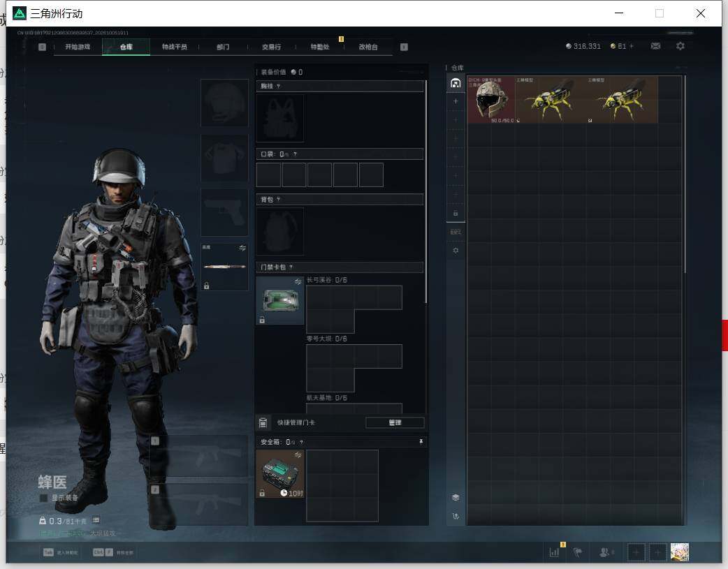Click the swap icon on the safe box
The image size is (728, 569).
click(298, 455)
